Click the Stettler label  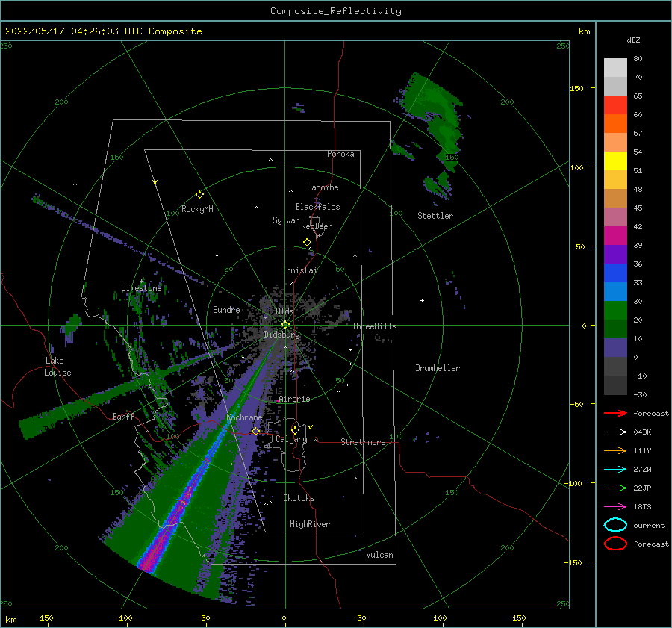tap(435, 216)
